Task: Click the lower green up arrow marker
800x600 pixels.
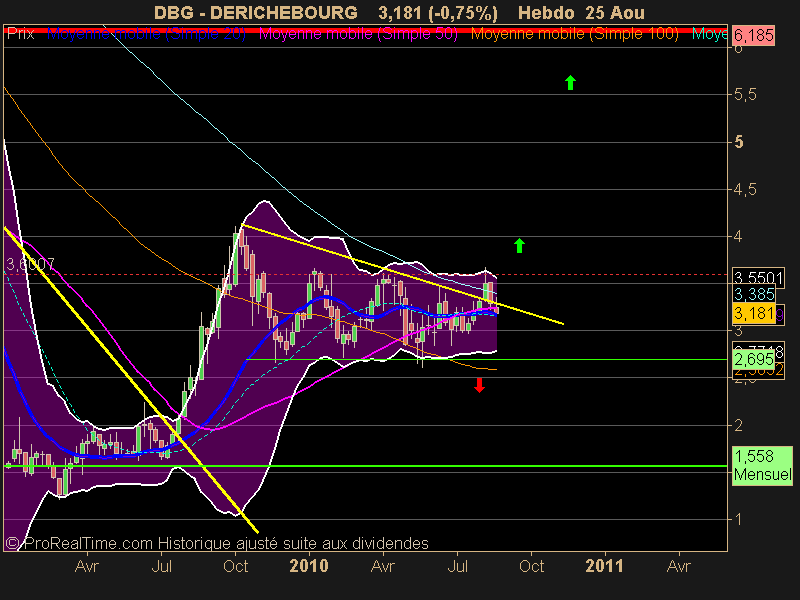Action: click(x=519, y=245)
